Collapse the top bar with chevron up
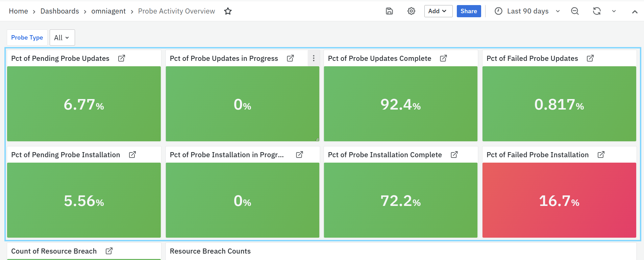The width and height of the screenshot is (644, 260). click(635, 11)
